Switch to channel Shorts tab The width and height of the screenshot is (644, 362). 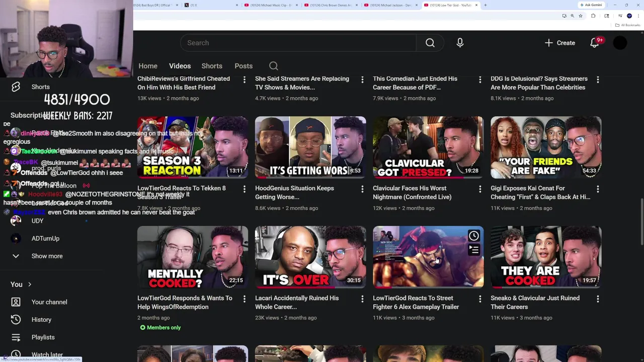click(x=212, y=66)
